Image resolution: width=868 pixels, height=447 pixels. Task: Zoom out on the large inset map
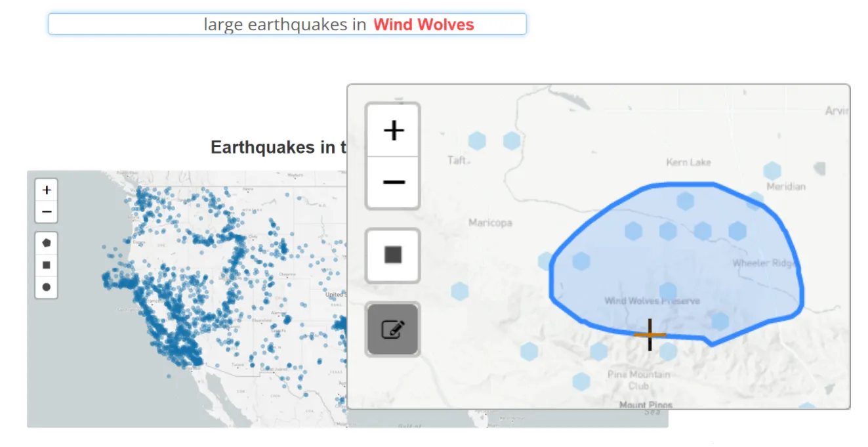point(393,182)
